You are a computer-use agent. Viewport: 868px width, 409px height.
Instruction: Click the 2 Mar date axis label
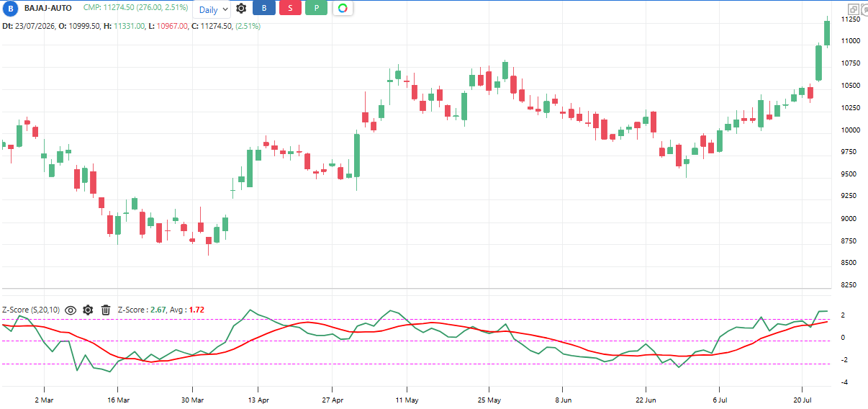[44, 399]
